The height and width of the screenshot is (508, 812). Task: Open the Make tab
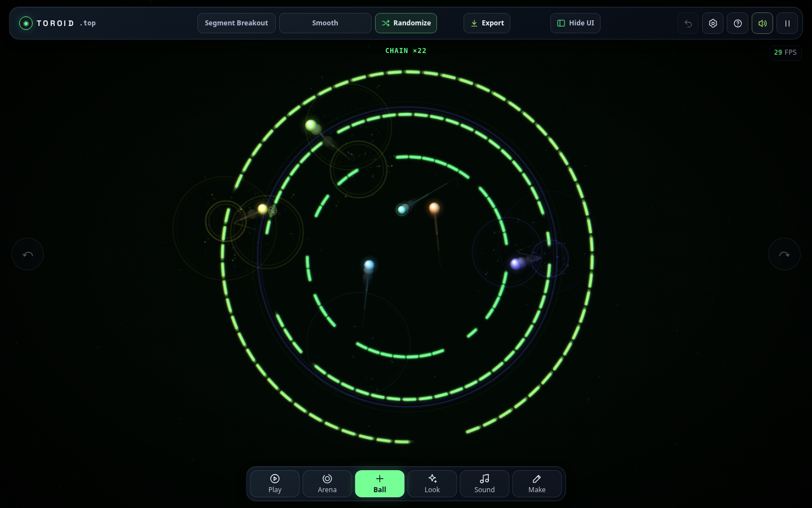(x=537, y=484)
